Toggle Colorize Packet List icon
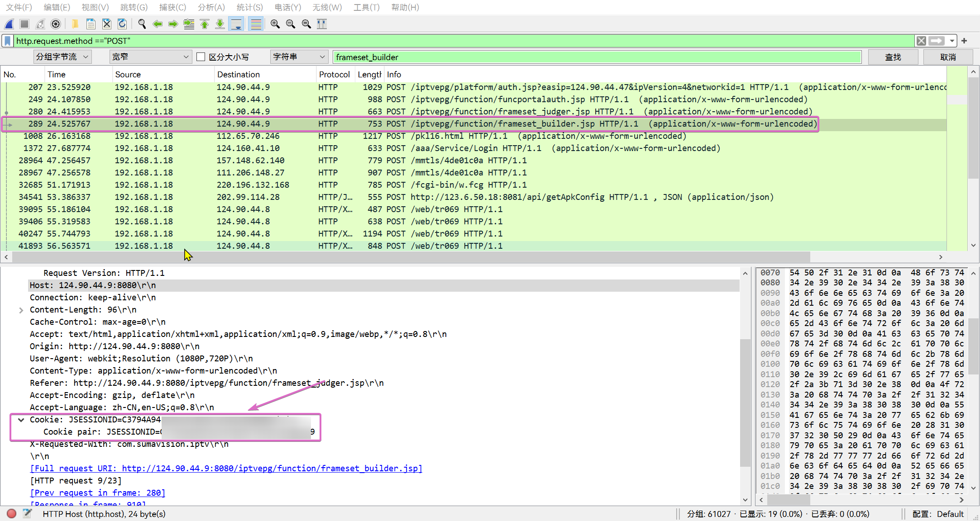980x521 pixels. point(256,24)
